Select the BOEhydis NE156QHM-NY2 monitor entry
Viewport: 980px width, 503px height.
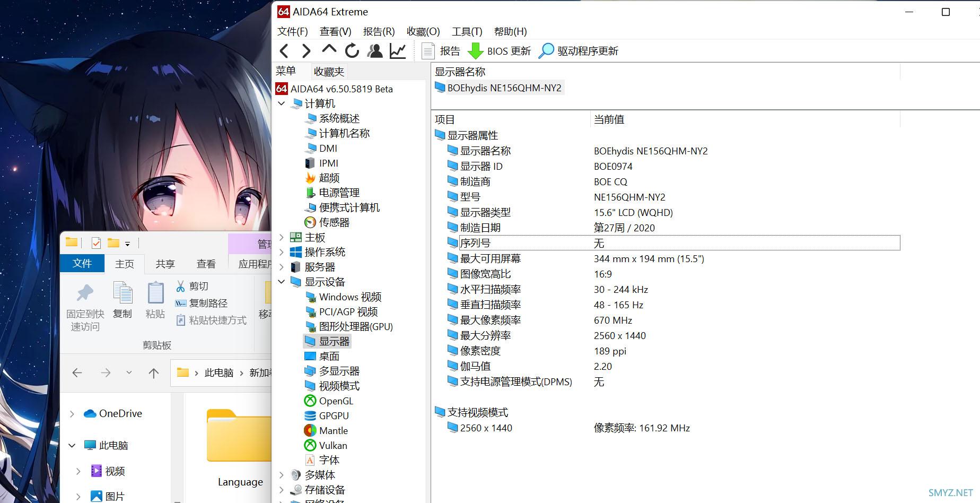(x=498, y=88)
